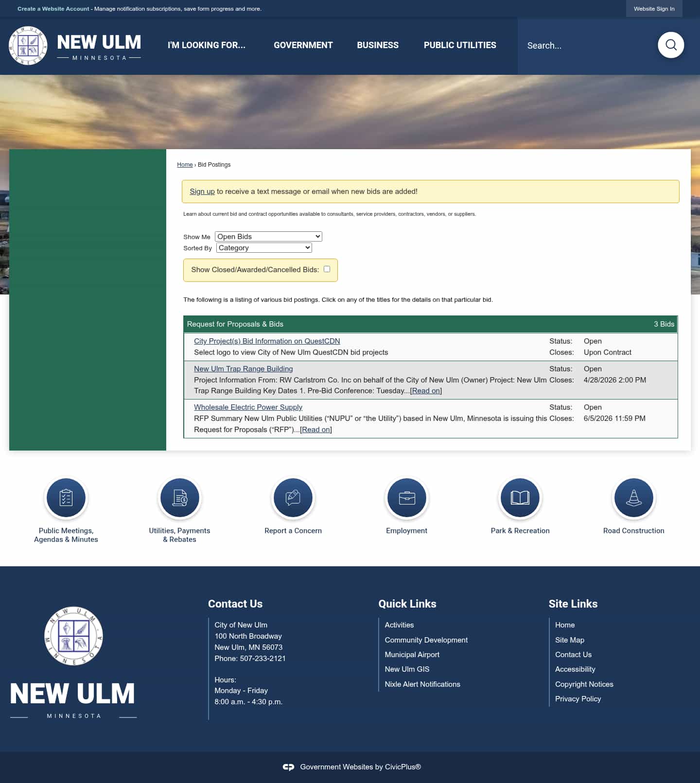The width and height of the screenshot is (700, 783).
Task: Open Utilities, Payments & Rebates icon
Action: click(179, 498)
